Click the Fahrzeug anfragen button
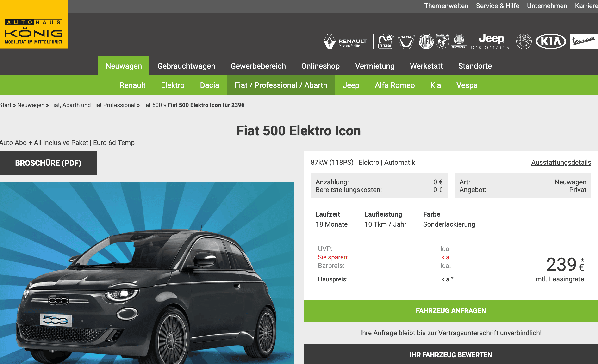Image resolution: width=598 pixels, height=364 pixels. pyautogui.click(x=451, y=311)
